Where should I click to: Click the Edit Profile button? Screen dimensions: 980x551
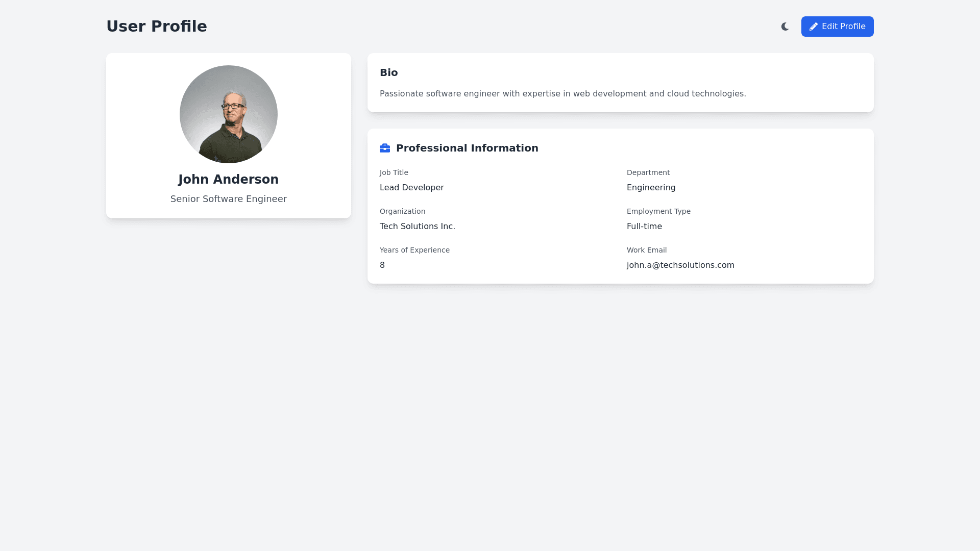837,27
